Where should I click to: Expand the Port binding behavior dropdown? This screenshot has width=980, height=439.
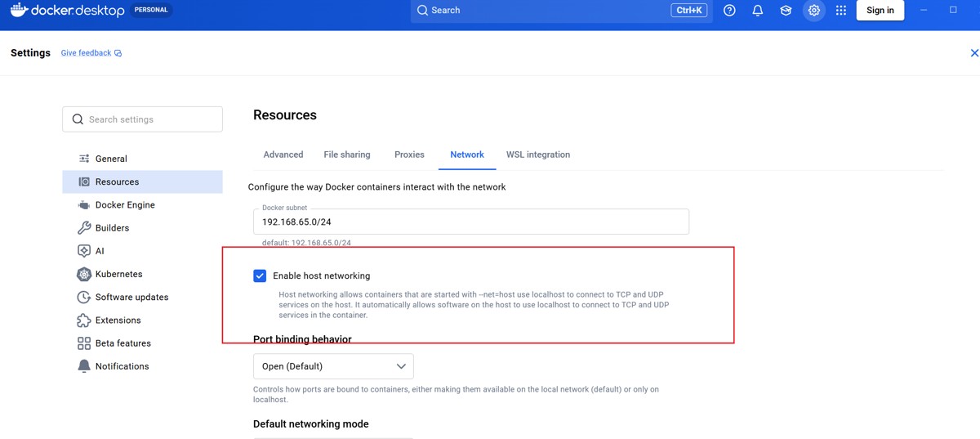pos(333,366)
